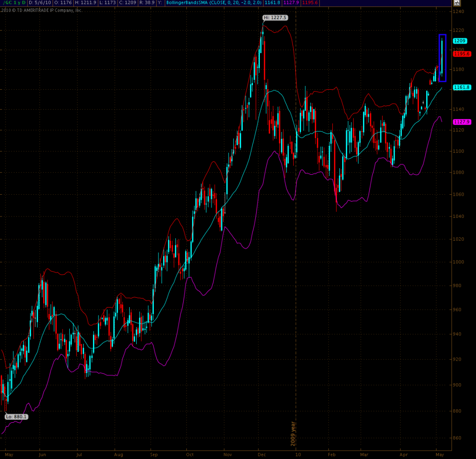
Task: Click the Lo: 880.1 price bubble
Action: [17, 417]
